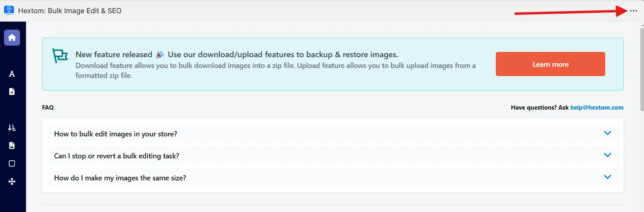Click the party popper emoji

click(160, 54)
